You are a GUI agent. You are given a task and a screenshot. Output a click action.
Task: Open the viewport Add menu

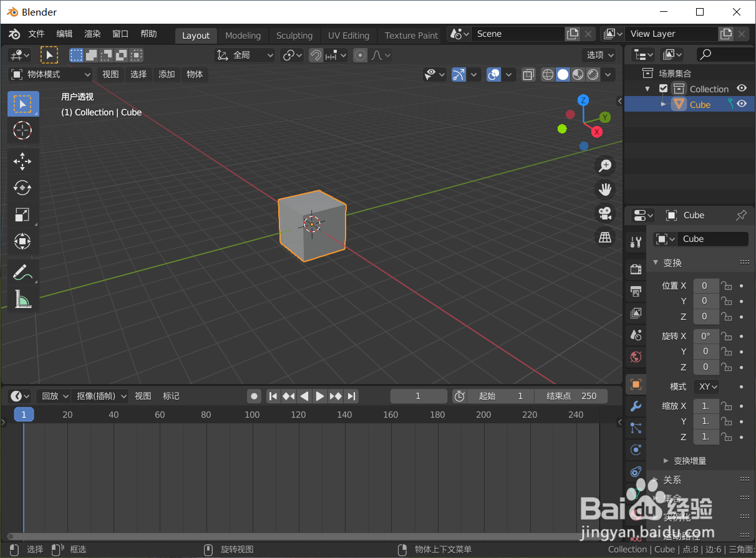[167, 75]
